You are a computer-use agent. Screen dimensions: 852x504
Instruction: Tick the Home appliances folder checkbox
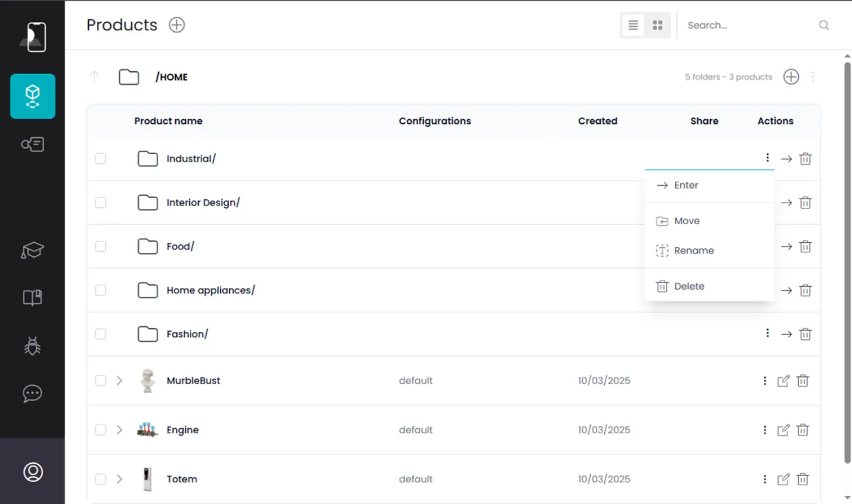click(x=101, y=290)
